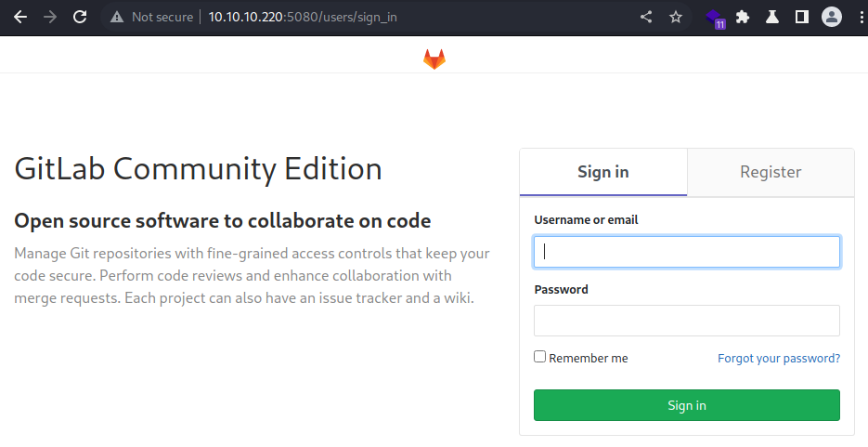Click the Not secure warning triangle icon
This screenshot has height=447, width=868.
117,17
